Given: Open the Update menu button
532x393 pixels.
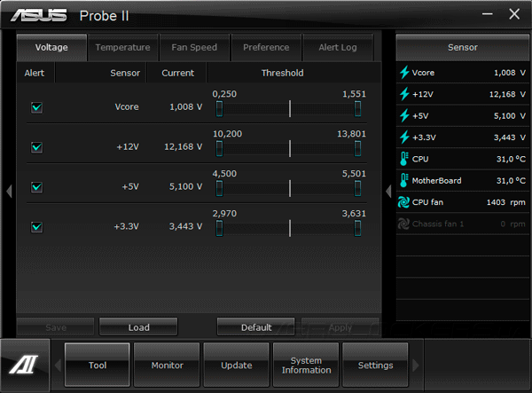Looking at the screenshot, I should click(x=237, y=365).
